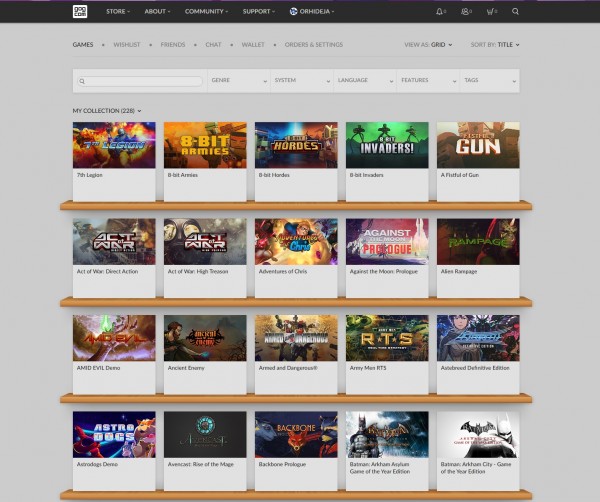Image resolution: width=600 pixels, height=502 pixels.
Task: Open Avencast: Rise of the Mage cover
Action: (205, 434)
